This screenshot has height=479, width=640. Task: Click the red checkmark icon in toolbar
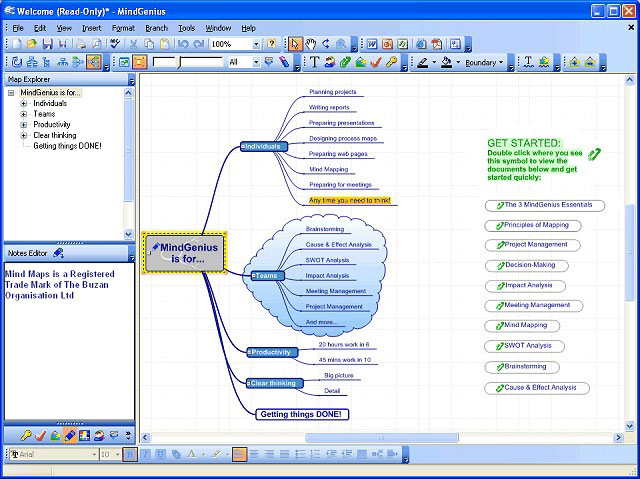click(376, 62)
